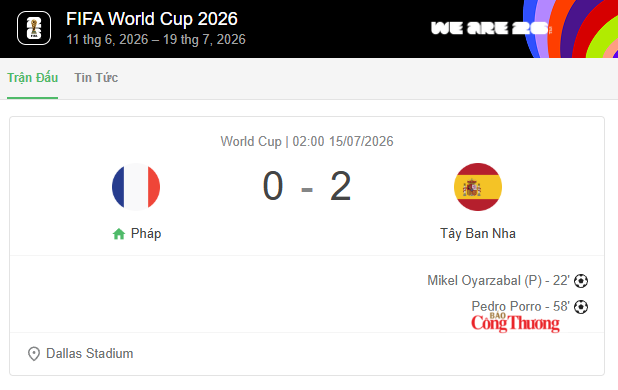Select the Tây Ban Nha team name
The height and width of the screenshot is (390, 618).
click(x=478, y=234)
